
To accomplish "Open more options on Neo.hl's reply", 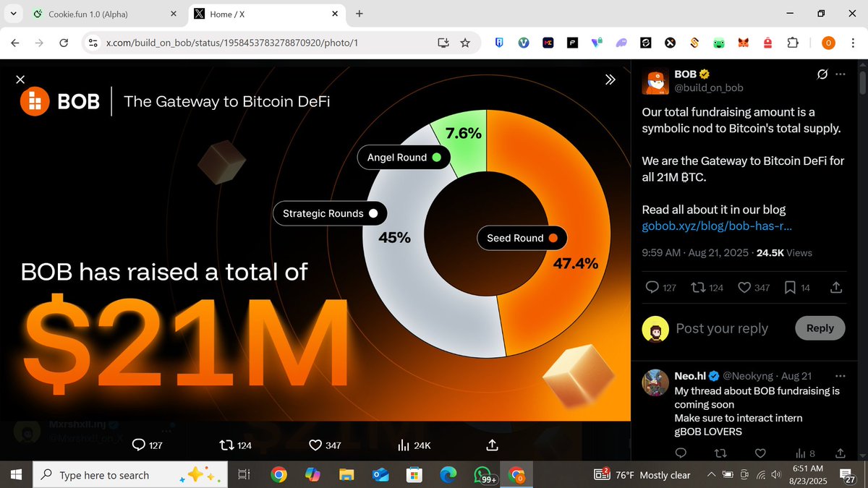I will click(x=840, y=376).
